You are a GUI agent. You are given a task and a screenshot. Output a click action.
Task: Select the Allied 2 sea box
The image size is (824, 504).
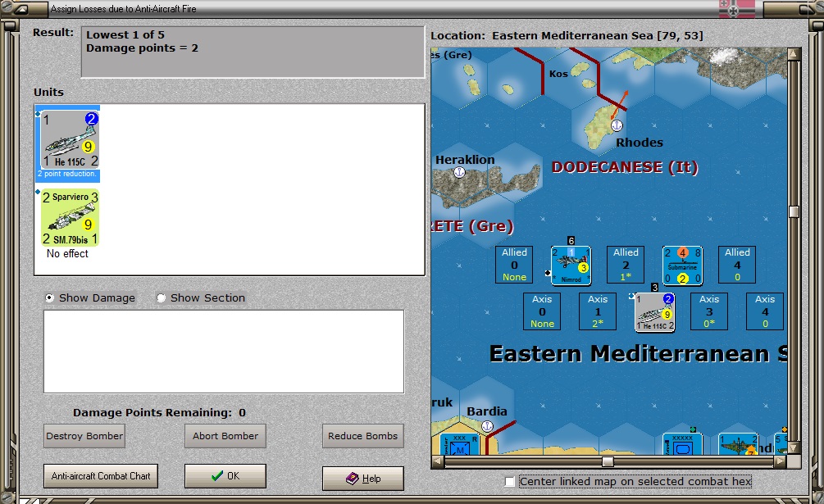[626, 265]
